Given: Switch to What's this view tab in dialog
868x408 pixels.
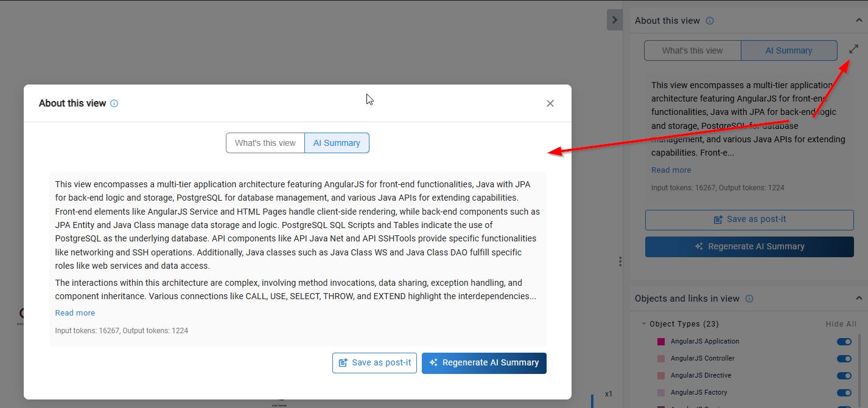Looking at the screenshot, I should [265, 143].
